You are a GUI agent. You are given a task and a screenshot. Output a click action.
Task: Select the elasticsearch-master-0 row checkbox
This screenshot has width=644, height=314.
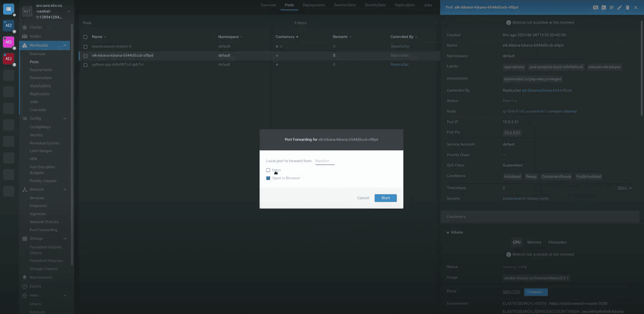[85, 46]
